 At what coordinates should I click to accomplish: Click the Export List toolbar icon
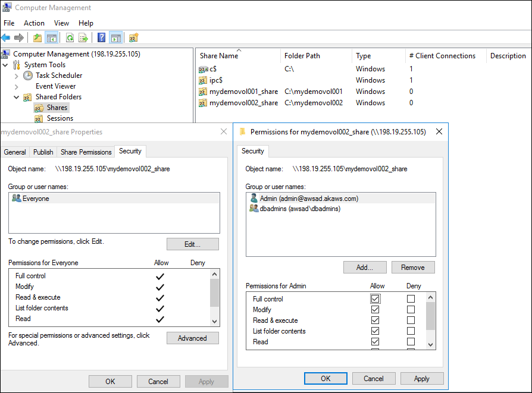pos(83,37)
